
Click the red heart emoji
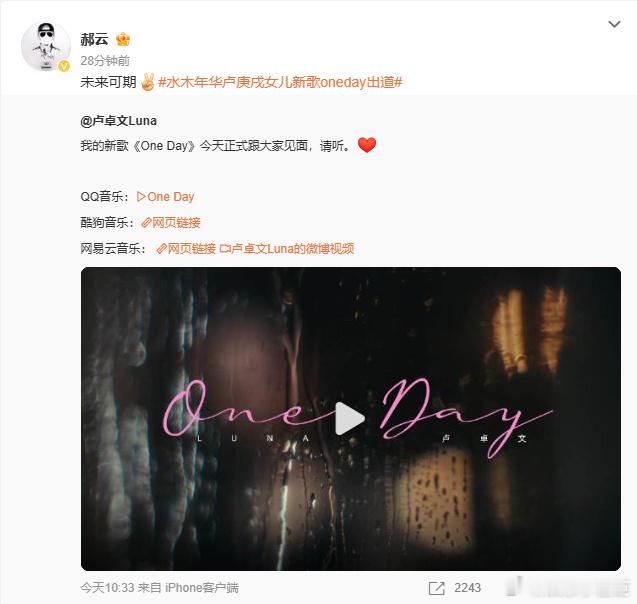[367, 145]
